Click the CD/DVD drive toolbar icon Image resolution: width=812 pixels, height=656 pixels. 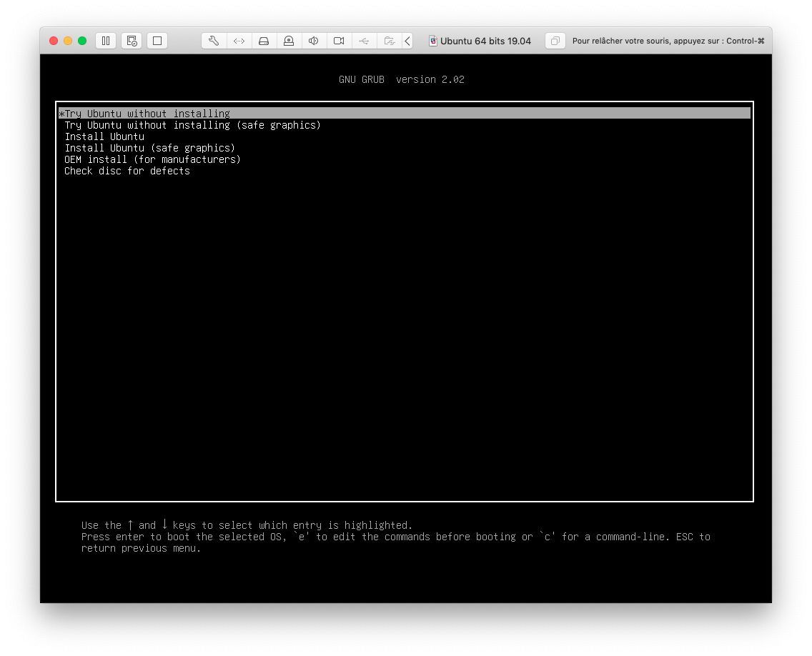point(289,41)
